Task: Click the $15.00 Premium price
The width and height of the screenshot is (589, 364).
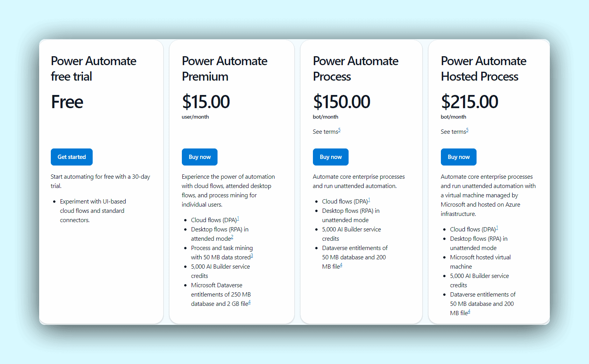Action: (x=206, y=102)
